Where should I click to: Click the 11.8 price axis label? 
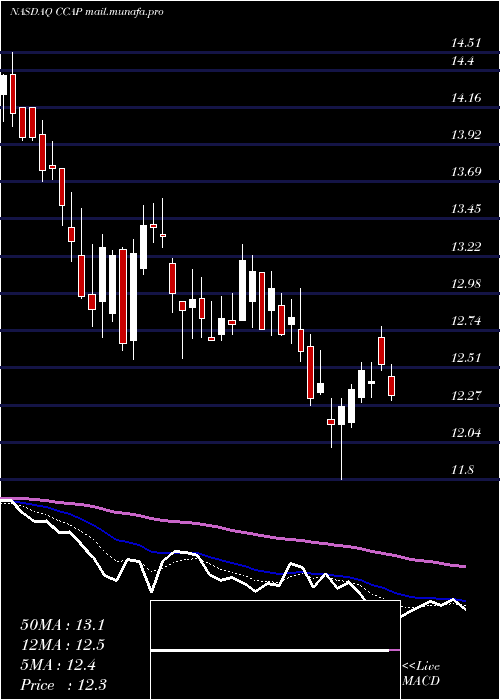tap(462, 470)
